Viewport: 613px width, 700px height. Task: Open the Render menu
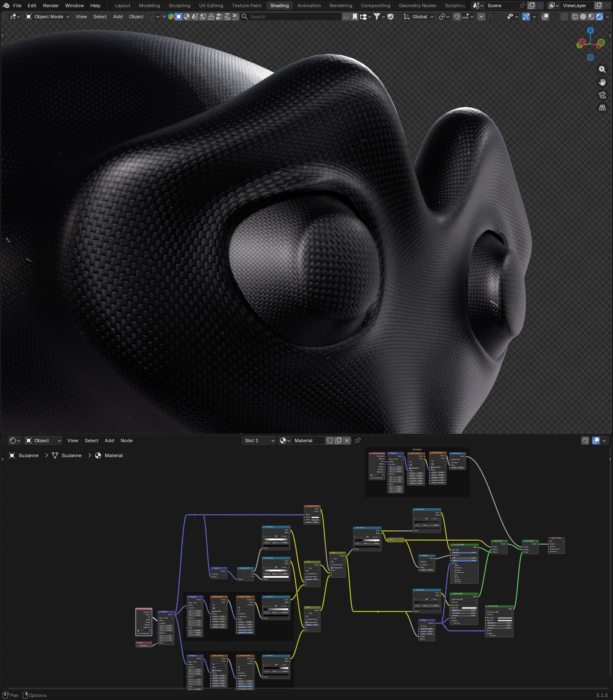click(x=51, y=6)
